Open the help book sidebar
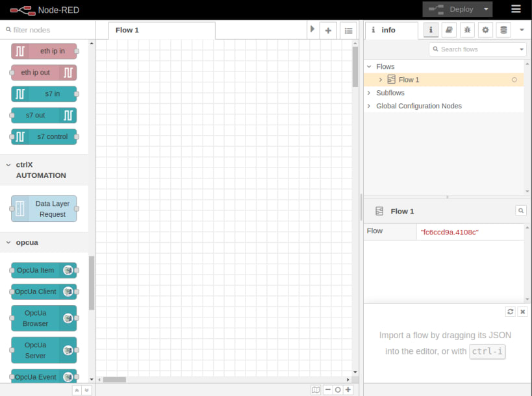The width and height of the screenshot is (532, 396). point(449,30)
